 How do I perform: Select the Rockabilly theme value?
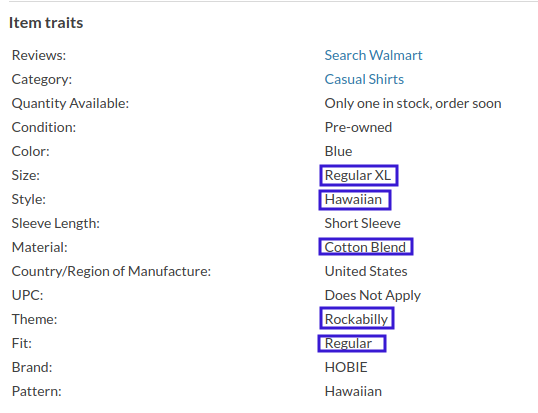click(356, 319)
